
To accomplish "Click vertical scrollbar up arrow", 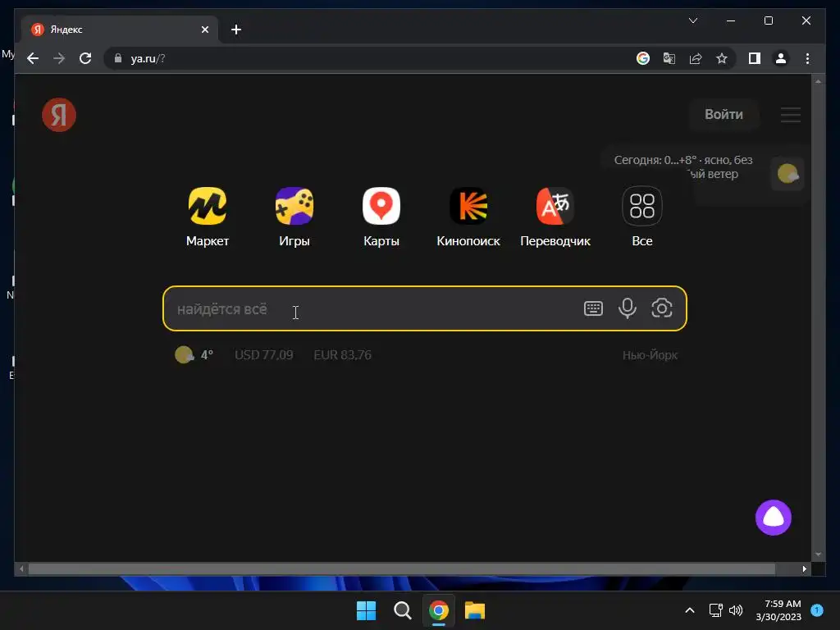I will tap(818, 81).
